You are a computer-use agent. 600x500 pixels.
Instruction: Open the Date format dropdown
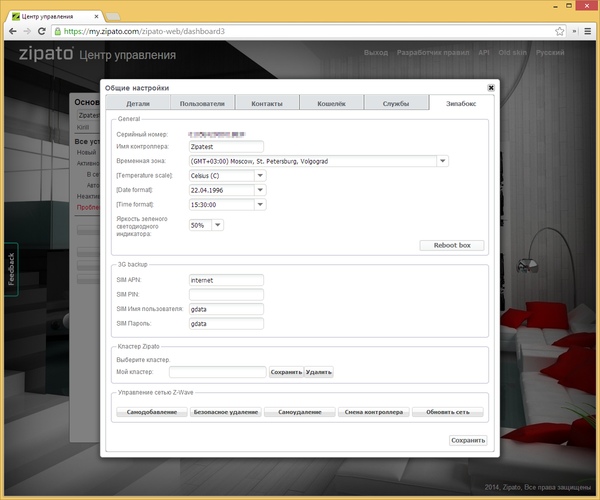click(x=260, y=190)
